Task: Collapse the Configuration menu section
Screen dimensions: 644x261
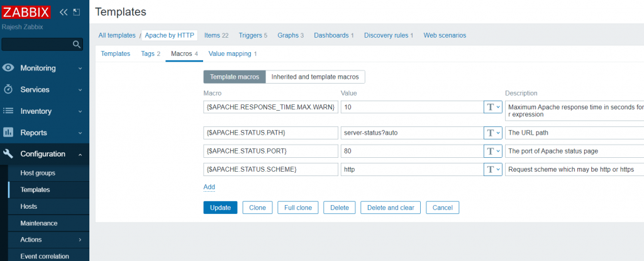Action: point(80,154)
